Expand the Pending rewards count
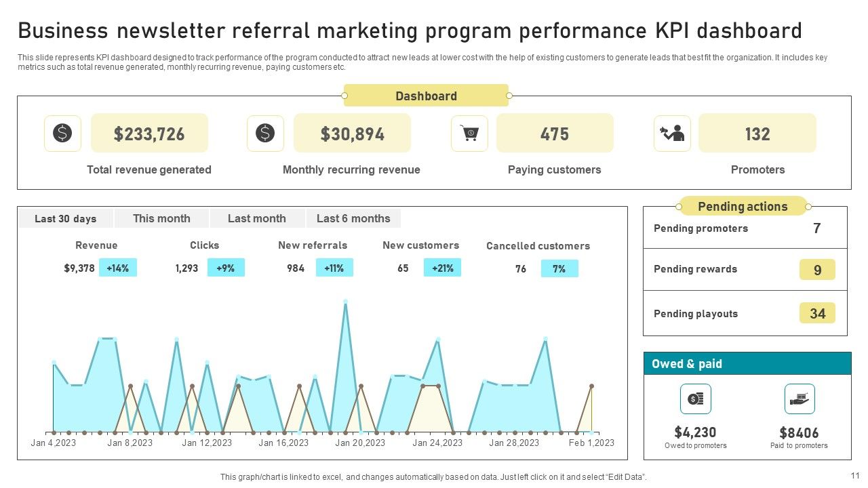The image size is (868, 488). click(745, 269)
